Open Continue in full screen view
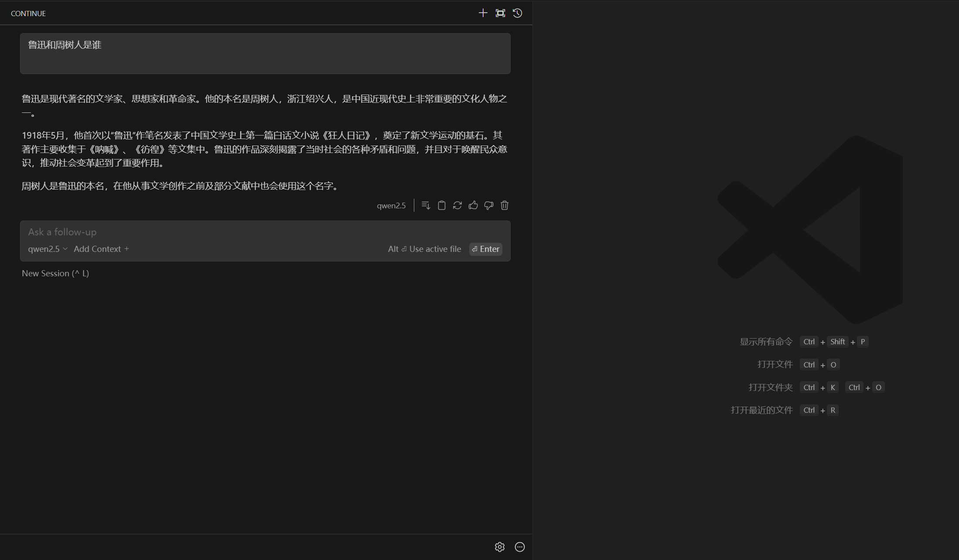 [x=500, y=13]
